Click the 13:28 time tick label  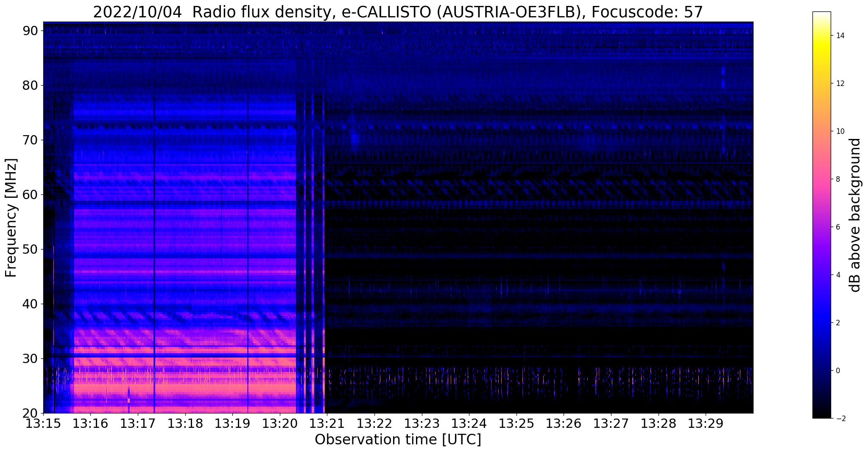coord(659,424)
